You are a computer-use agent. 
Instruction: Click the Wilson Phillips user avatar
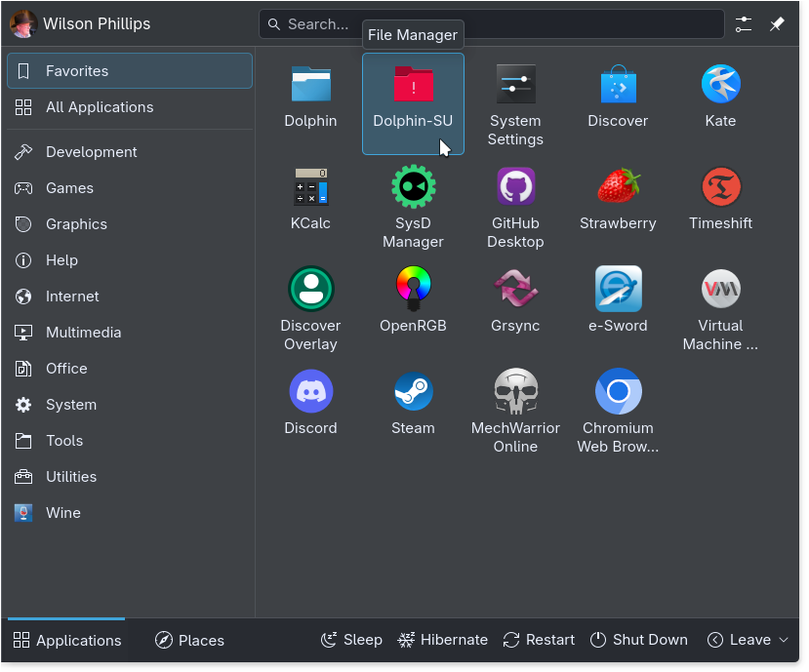pos(23,23)
